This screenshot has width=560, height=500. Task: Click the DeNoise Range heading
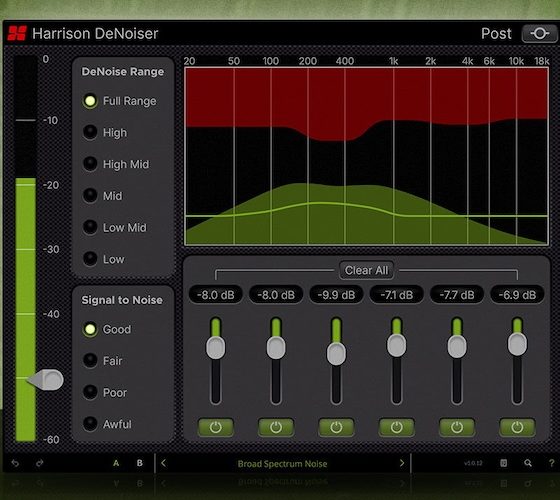click(x=123, y=72)
